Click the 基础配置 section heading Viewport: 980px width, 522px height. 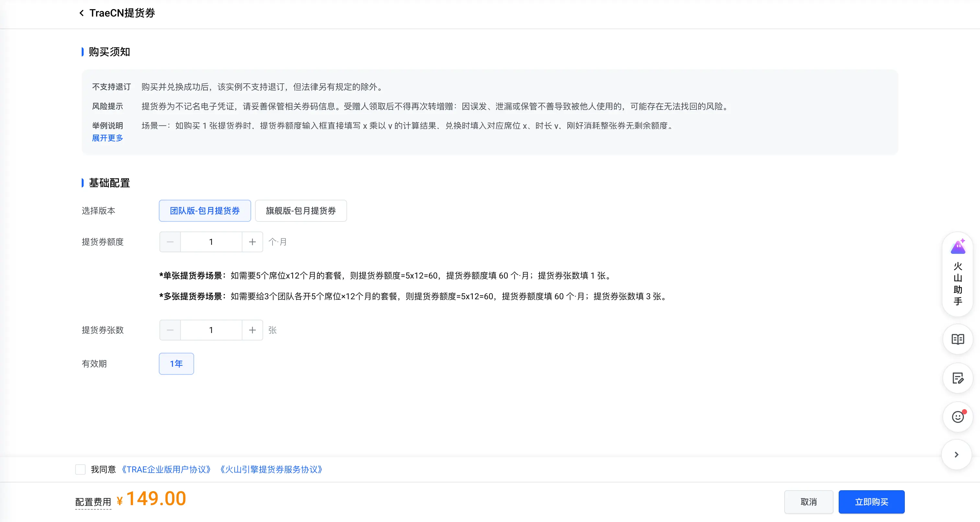click(109, 183)
